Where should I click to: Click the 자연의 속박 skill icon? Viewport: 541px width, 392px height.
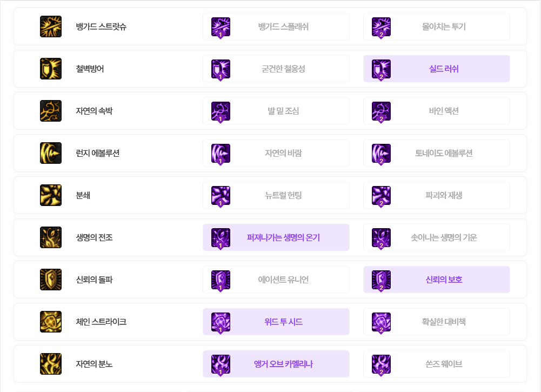click(51, 111)
